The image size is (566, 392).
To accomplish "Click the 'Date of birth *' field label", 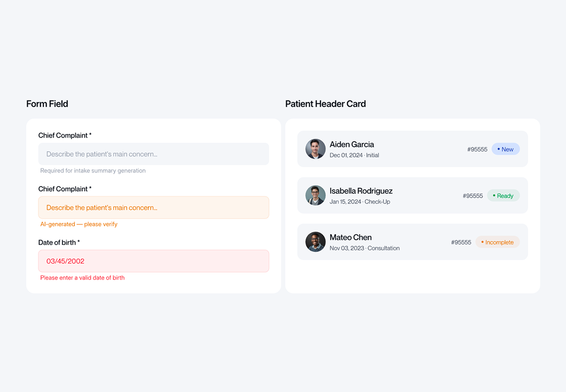I will coord(59,243).
